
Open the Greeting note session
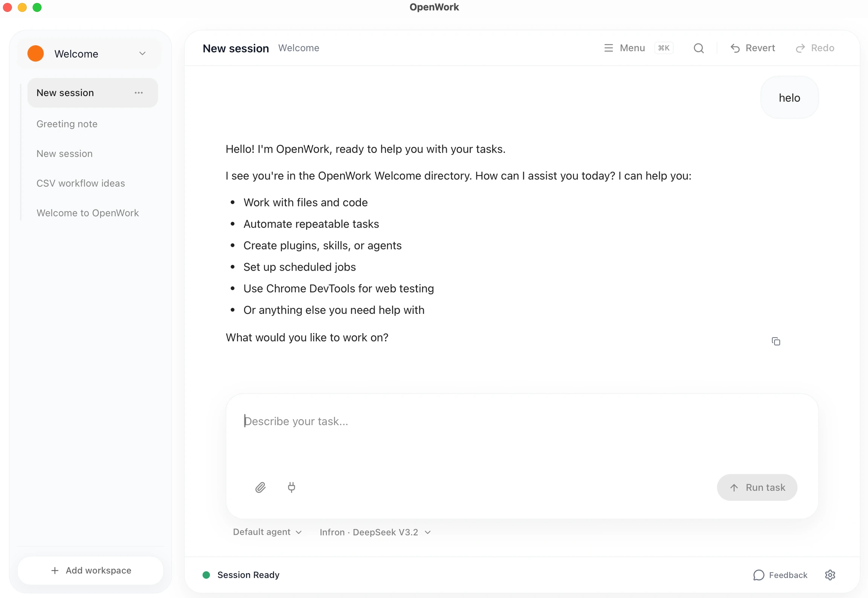tap(67, 124)
